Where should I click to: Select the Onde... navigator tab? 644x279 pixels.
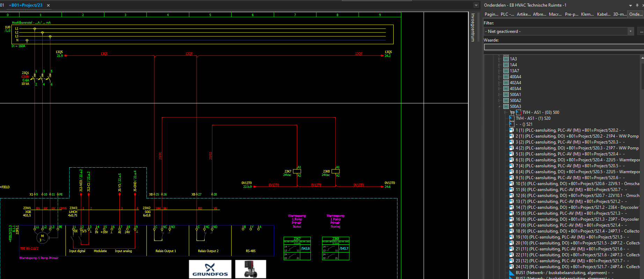(x=636, y=14)
